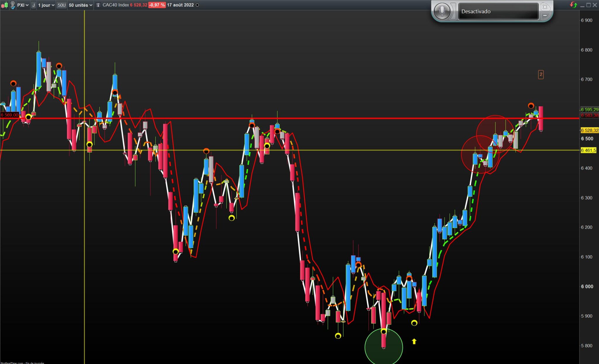The image size is (599, 364).
Task: Click the yellow up arrow signal
Action: click(x=414, y=341)
